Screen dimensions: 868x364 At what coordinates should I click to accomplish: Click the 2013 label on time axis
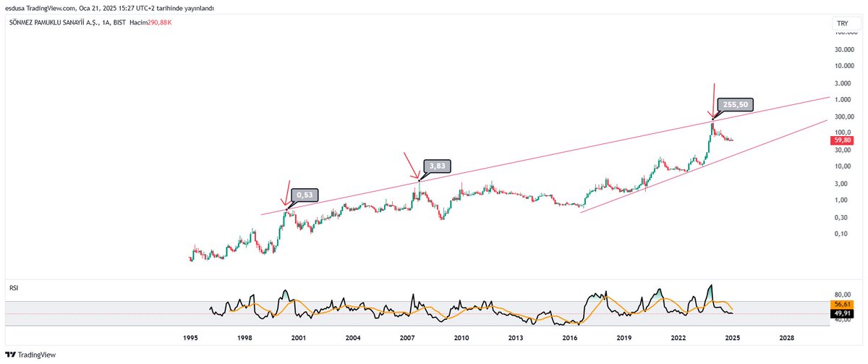(516, 338)
